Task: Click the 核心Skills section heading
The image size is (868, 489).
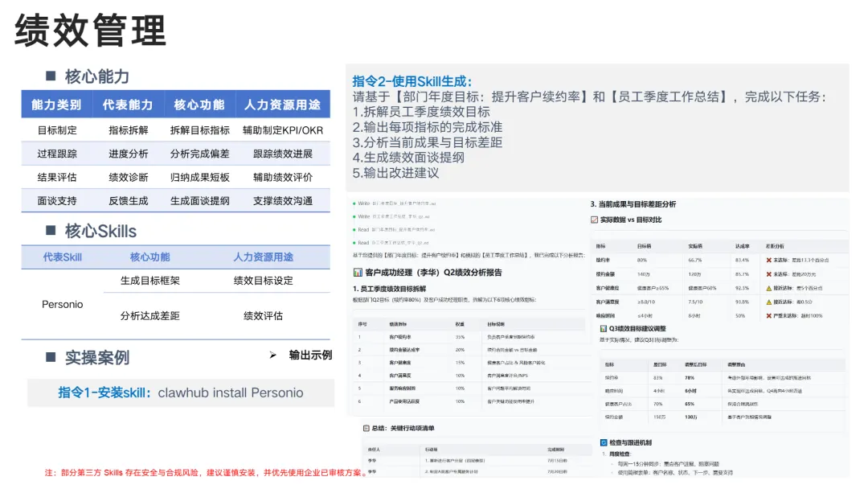Action: pos(100,231)
